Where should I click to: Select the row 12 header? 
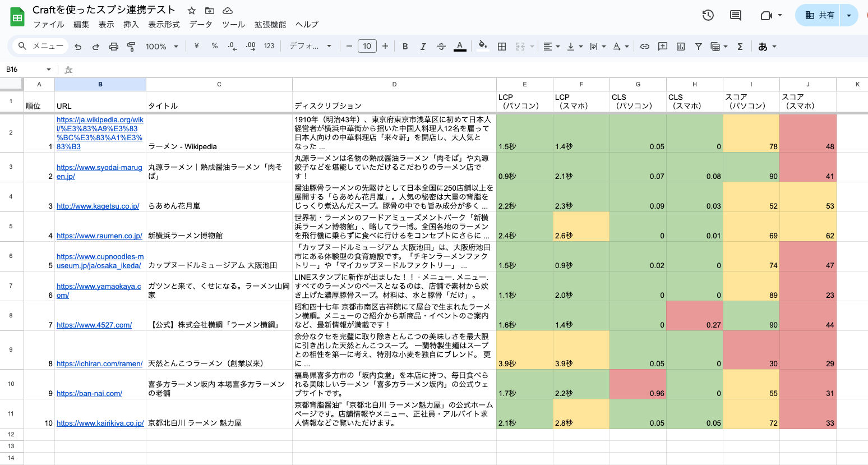(11, 435)
